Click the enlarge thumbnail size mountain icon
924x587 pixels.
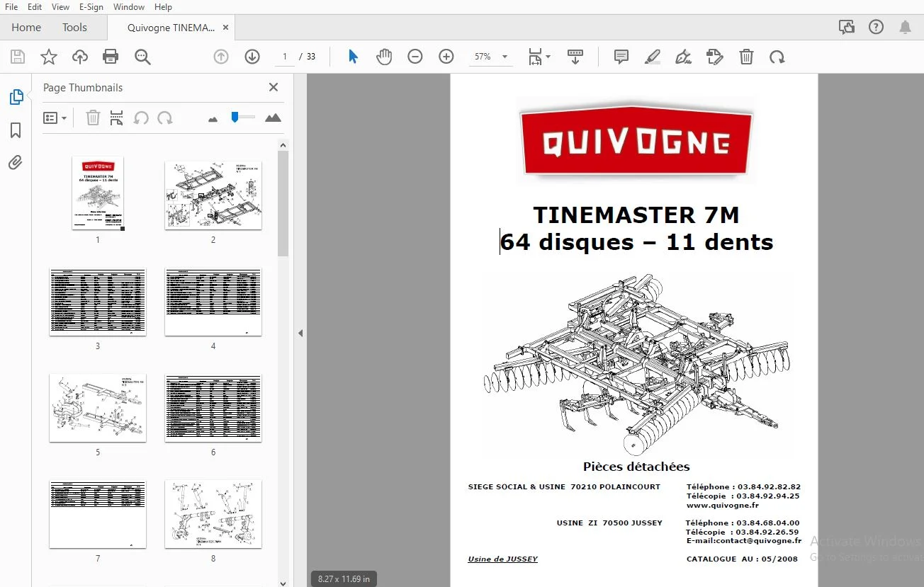[273, 118]
